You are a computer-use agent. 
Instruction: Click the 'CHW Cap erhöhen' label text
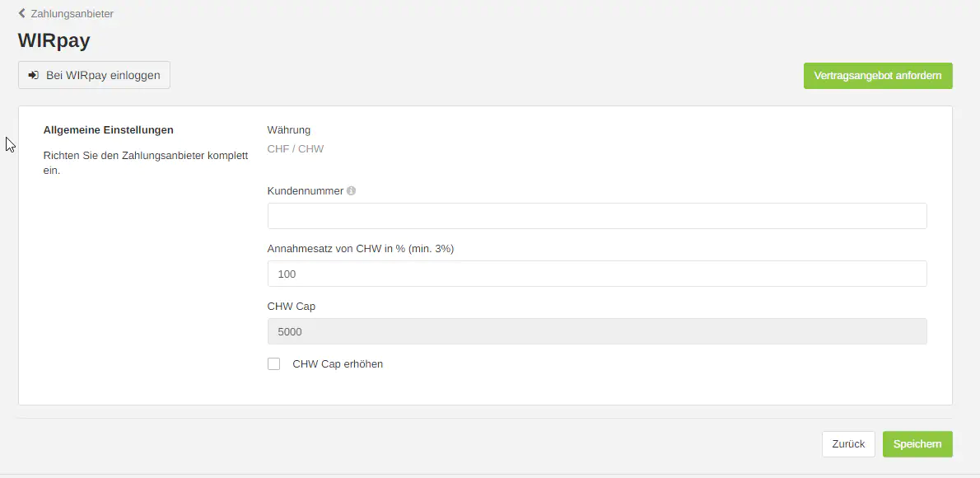pos(338,364)
